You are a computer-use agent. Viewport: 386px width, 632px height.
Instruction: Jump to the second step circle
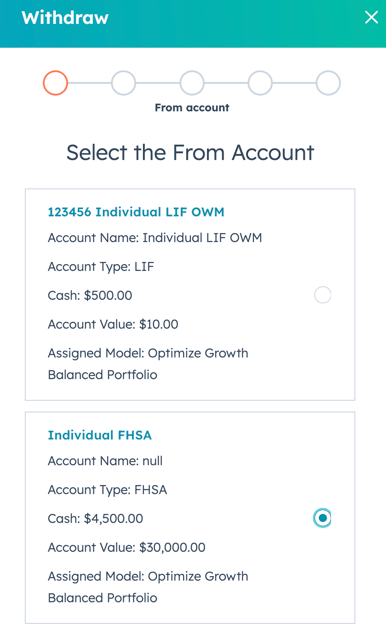coord(123,83)
